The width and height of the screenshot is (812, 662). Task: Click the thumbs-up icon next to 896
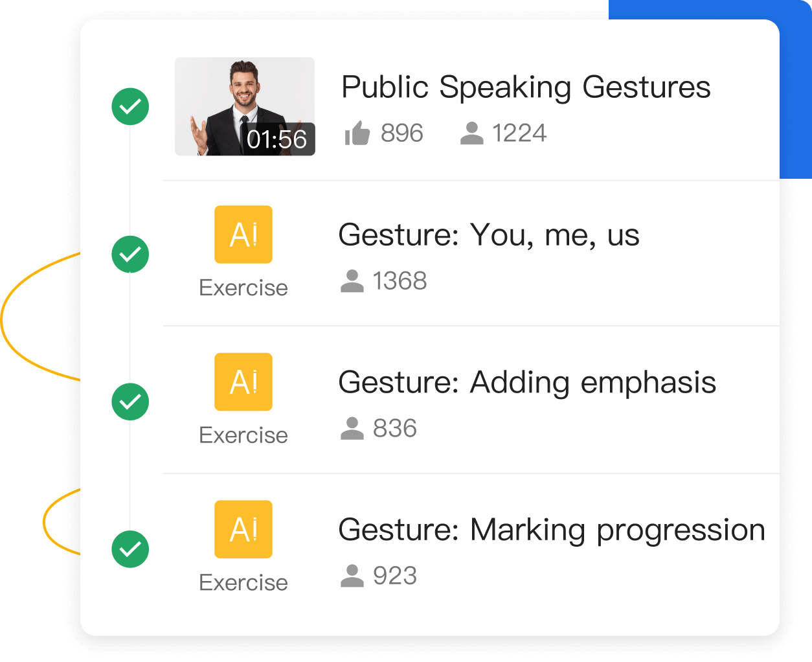click(x=357, y=134)
